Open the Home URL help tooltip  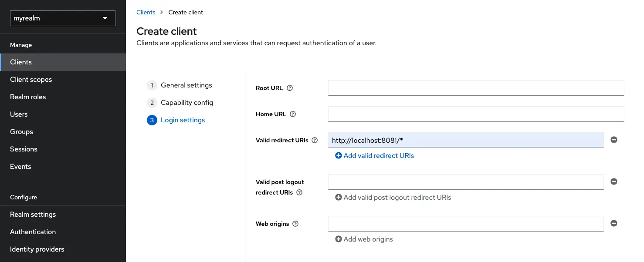click(x=293, y=114)
